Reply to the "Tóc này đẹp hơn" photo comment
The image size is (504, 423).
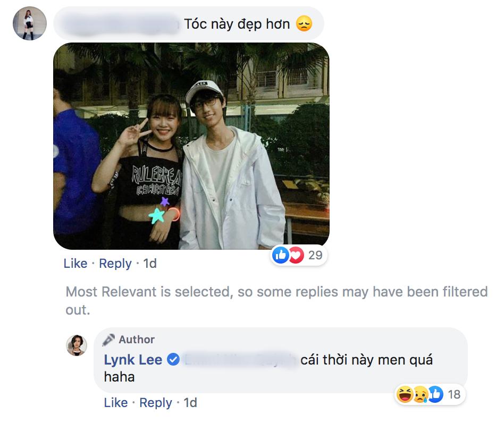115,264
